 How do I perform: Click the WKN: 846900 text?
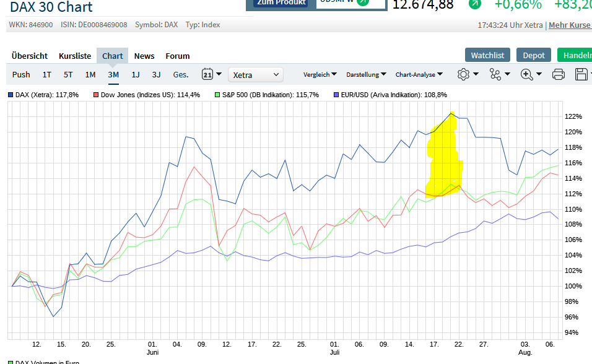[31, 25]
